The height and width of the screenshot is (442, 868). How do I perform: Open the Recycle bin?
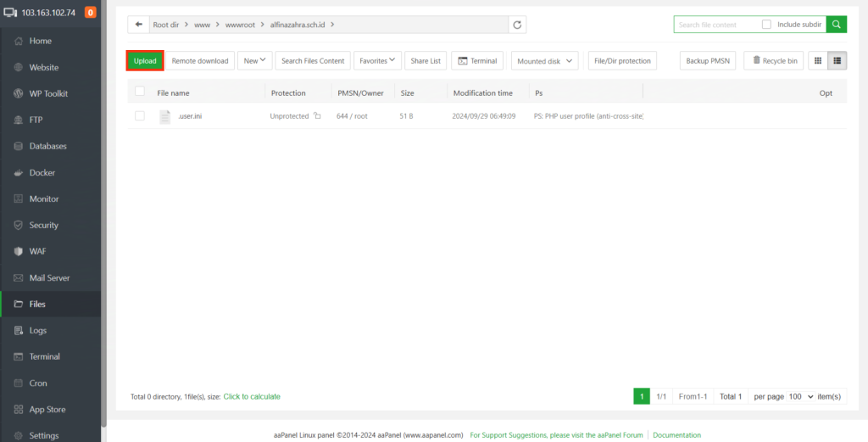(773, 60)
